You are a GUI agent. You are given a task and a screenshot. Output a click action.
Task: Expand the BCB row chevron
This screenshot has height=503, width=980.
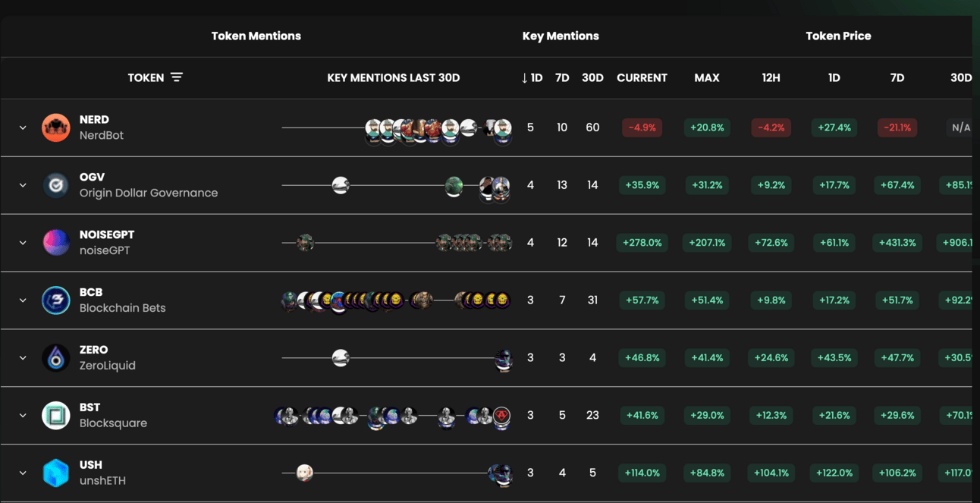23,300
